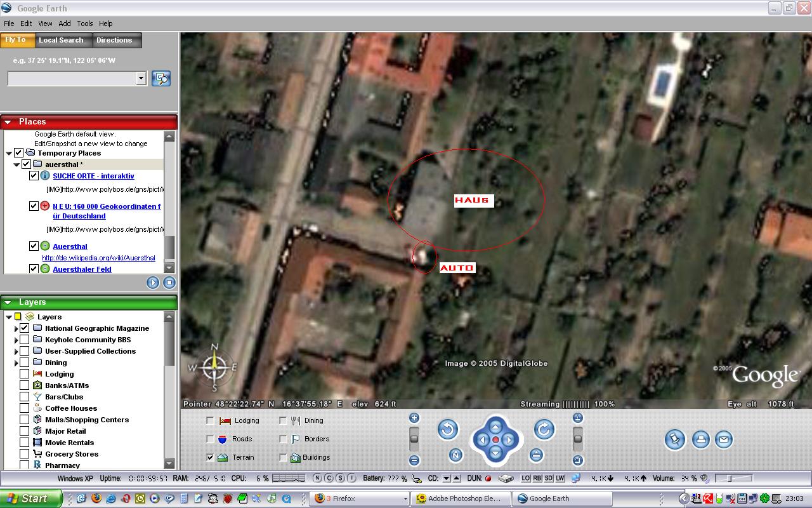Open the SUCHE ORTE - interaktiv link
Viewport: 812px width, 508px height.
click(x=93, y=176)
